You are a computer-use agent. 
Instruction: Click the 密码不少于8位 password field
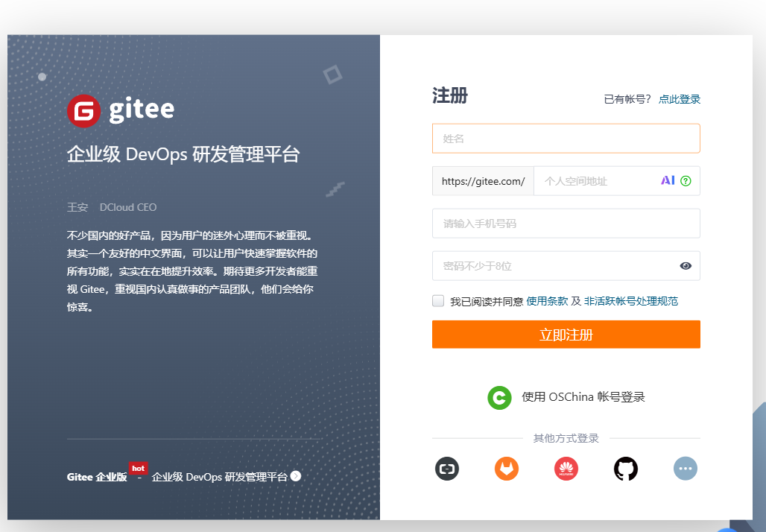tap(566, 266)
